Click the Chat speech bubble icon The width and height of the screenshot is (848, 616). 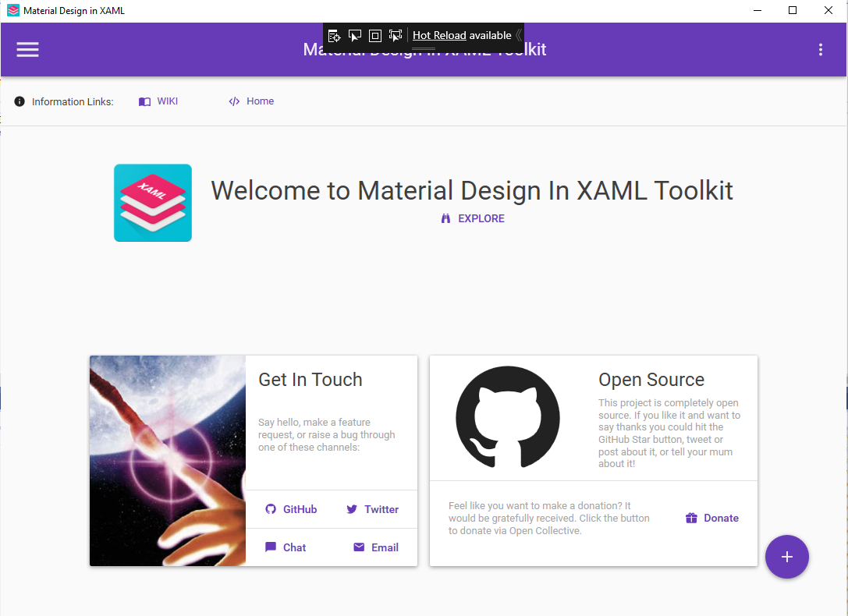pyautogui.click(x=271, y=547)
